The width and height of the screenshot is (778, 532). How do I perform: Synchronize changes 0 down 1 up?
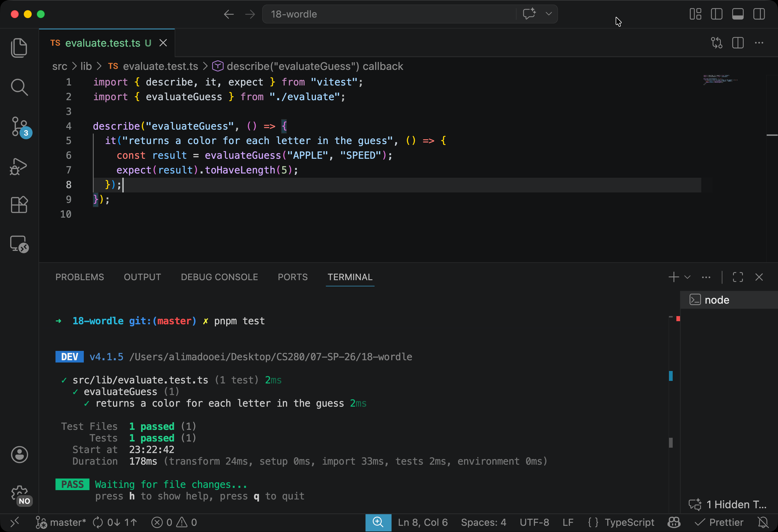(115, 522)
